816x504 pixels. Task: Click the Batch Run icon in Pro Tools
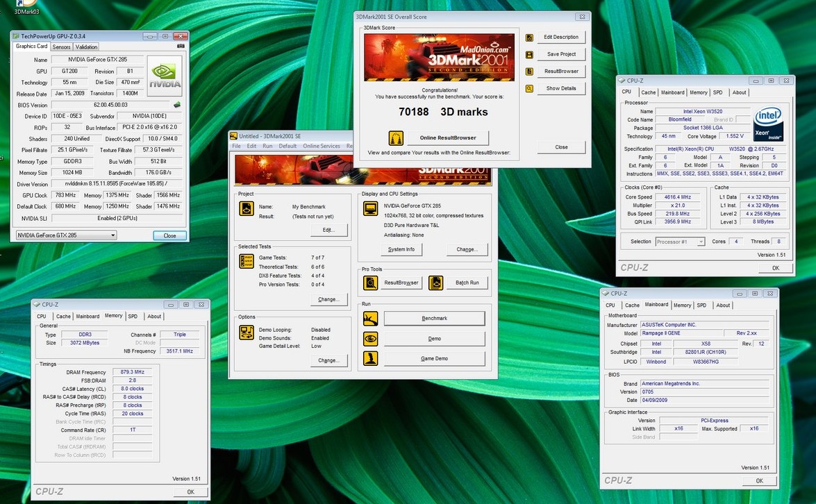click(435, 283)
